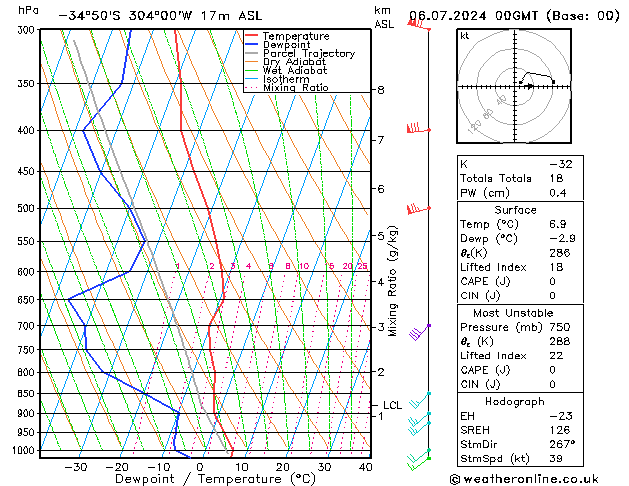The width and height of the screenshot is (629, 486).
Task: Click the 700 hPa pressure axis label
Action: pos(28,326)
